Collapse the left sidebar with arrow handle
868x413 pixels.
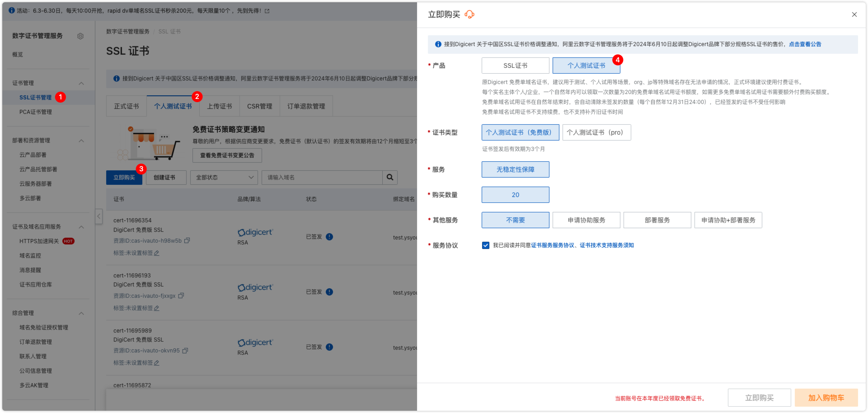(99, 216)
